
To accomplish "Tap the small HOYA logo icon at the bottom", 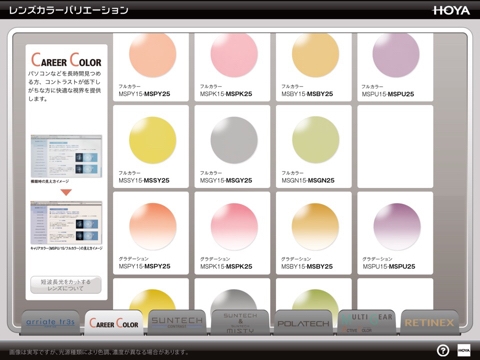I will pyautogui.click(x=464, y=350).
